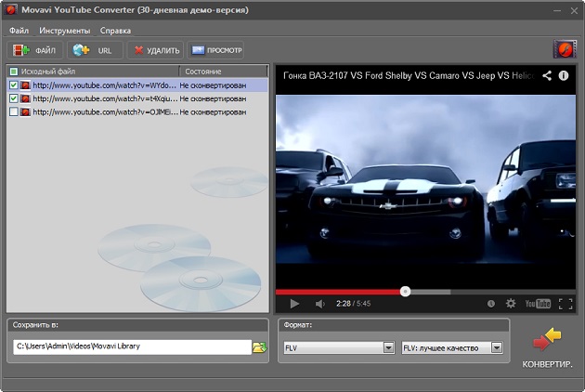Viewport: 585px width, 392px height.
Task: Open the video settings gear
Action: (x=511, y=303)
